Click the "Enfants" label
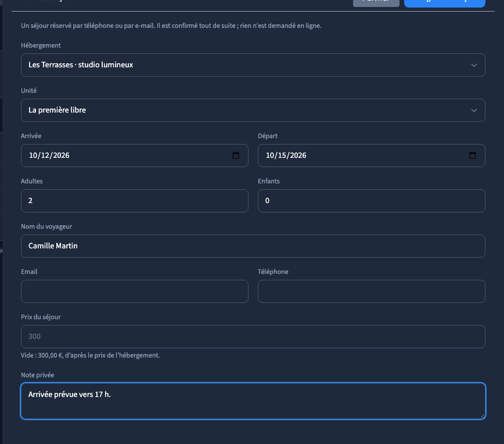The width and height of the screenshot is (504, 444). pyautogui.click(x=269, y=181)
